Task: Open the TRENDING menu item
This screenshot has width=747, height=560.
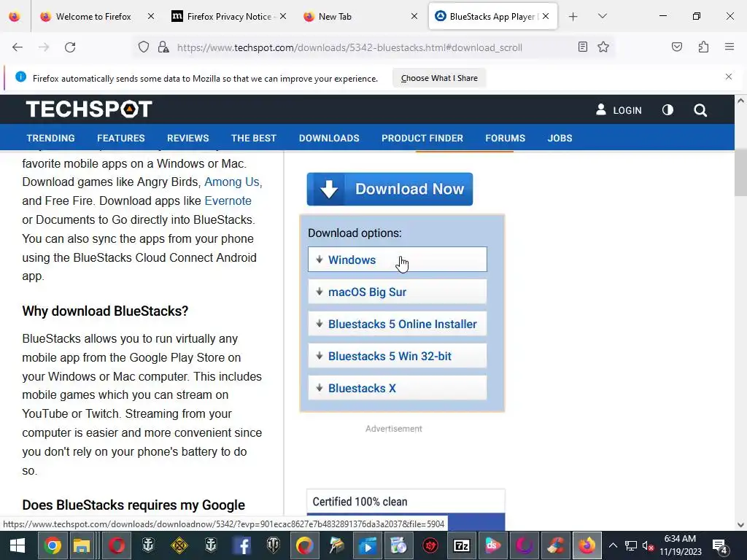Action: (50, 138)
